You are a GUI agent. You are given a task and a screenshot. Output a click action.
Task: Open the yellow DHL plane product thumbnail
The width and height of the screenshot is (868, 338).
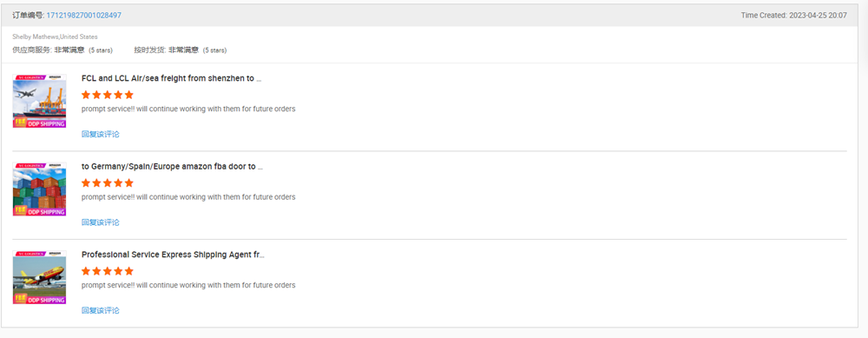point(39,277)
